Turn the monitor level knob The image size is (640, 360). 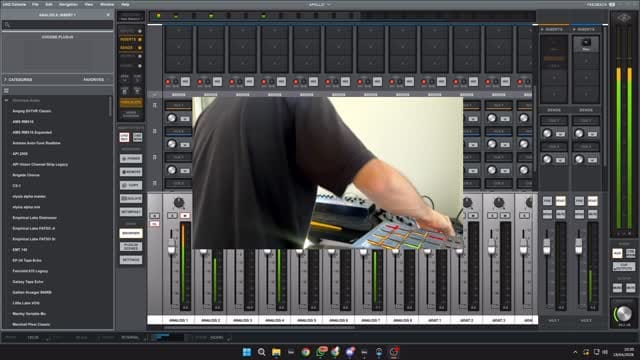pos(624,313)
